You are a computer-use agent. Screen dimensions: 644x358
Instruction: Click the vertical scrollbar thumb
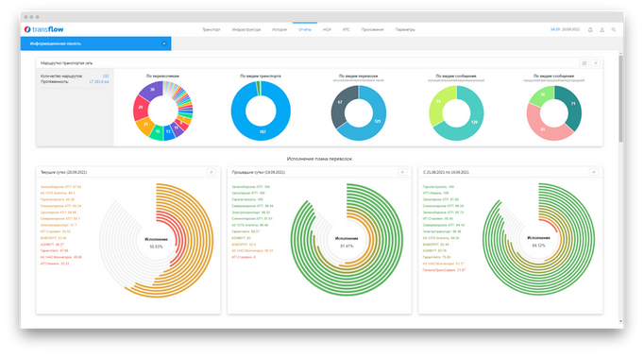click(x=620, y=98)
